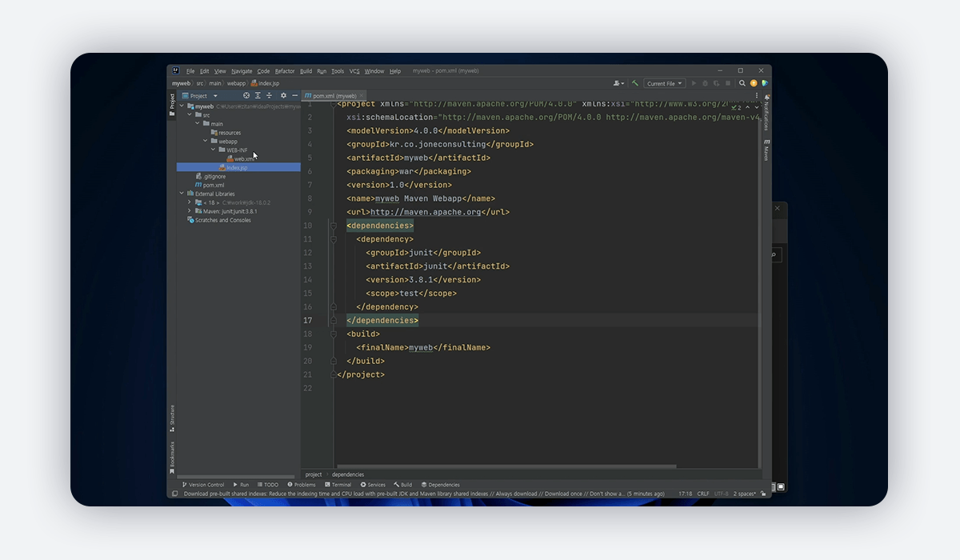
Task: Click the Build Project hammer icon
Action: point(635,83)
